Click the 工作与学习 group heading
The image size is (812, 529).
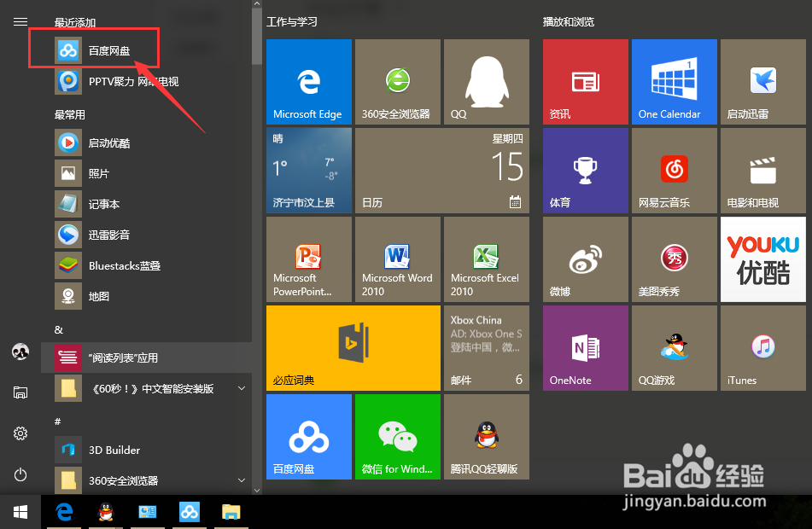(291, 21)
